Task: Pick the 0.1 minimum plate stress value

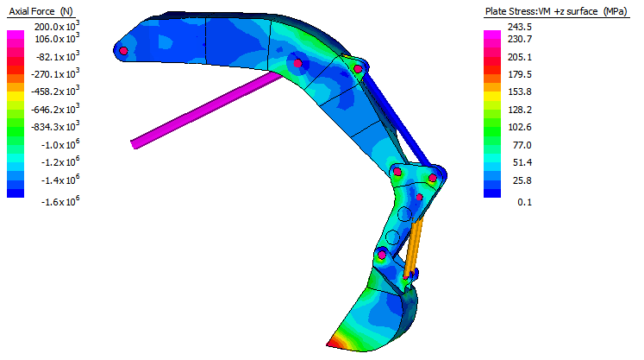Action: click(524, 202)
